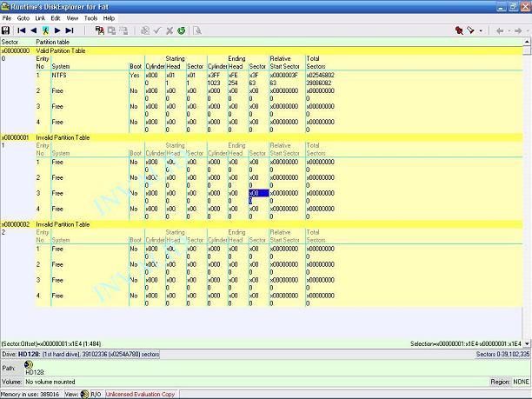Click the document preview magnifier icon

(x=197, y=30)
